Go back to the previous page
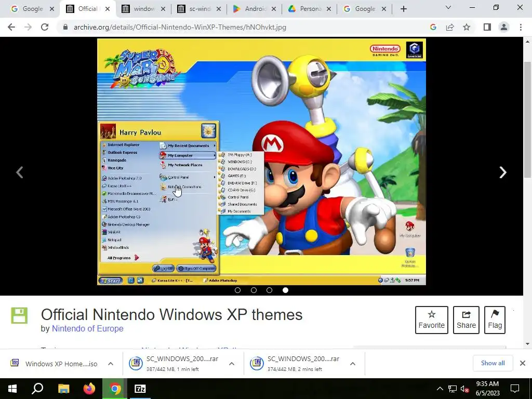The image size is (532, 399). pos(11,27)
